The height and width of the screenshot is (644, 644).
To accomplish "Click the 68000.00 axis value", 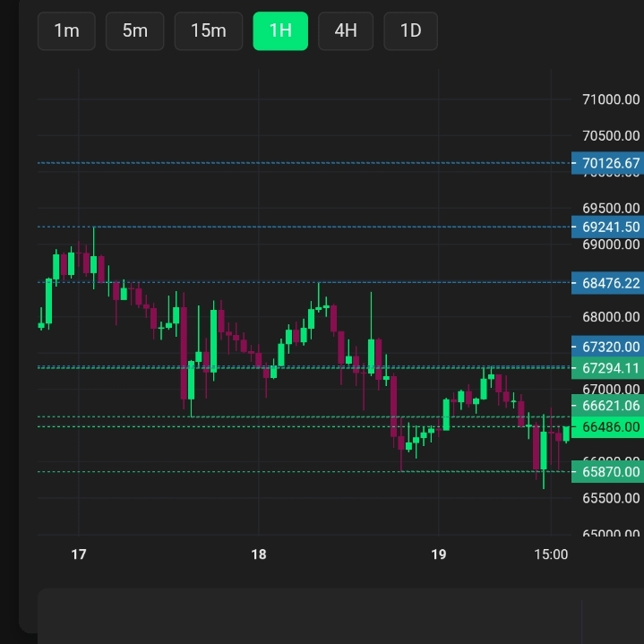I will coord(611,317).
